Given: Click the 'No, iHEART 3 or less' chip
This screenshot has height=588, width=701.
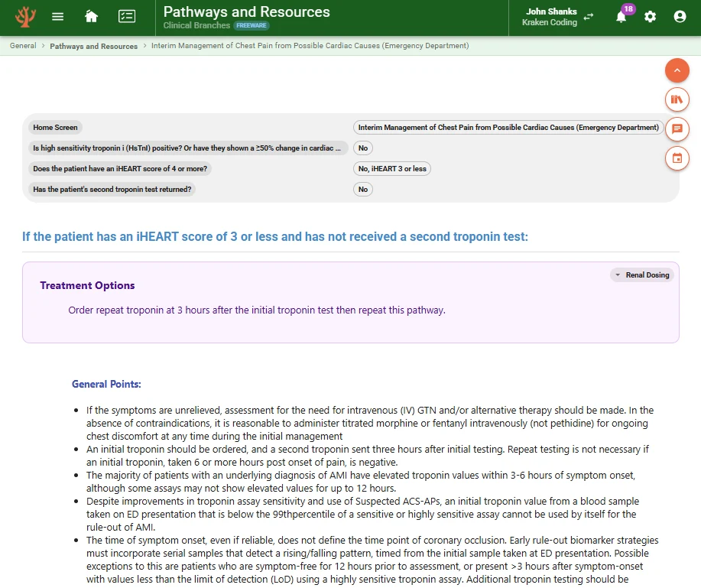Looking at the screenshot, I should pyautogui.click(x=392, y=168).
